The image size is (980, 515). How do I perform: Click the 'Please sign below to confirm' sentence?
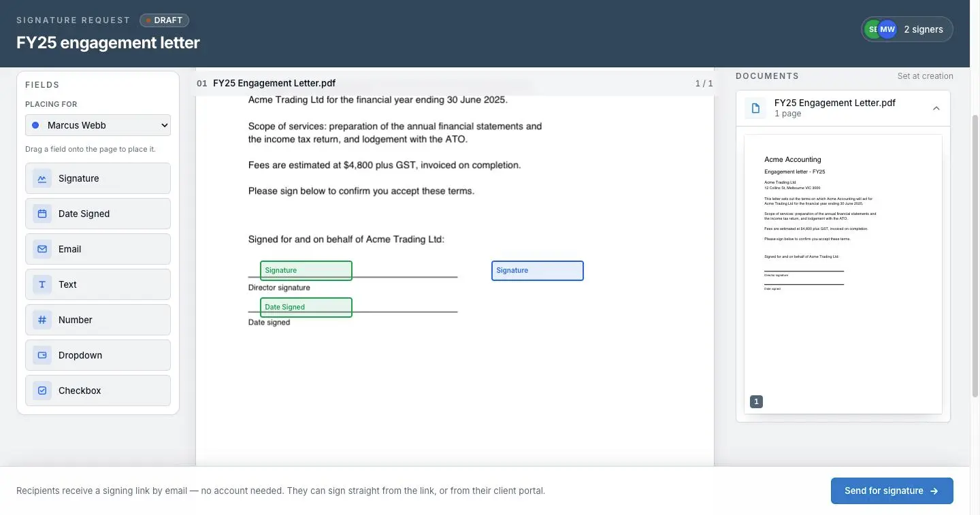[x=361, y=191]
